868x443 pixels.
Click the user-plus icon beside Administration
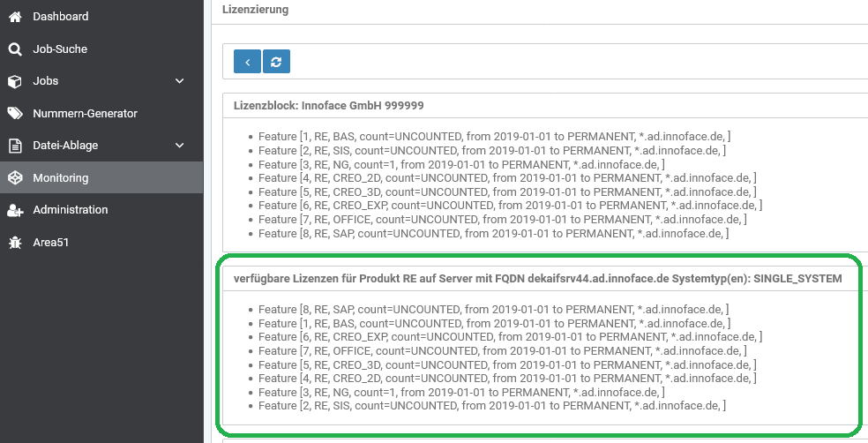tap(15, 210)
